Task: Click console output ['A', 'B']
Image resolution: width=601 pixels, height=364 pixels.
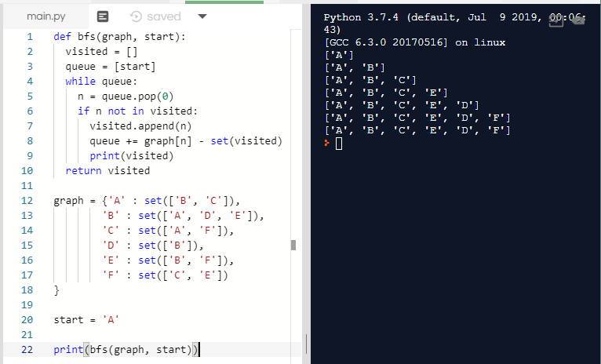Action: coord(355,67)
